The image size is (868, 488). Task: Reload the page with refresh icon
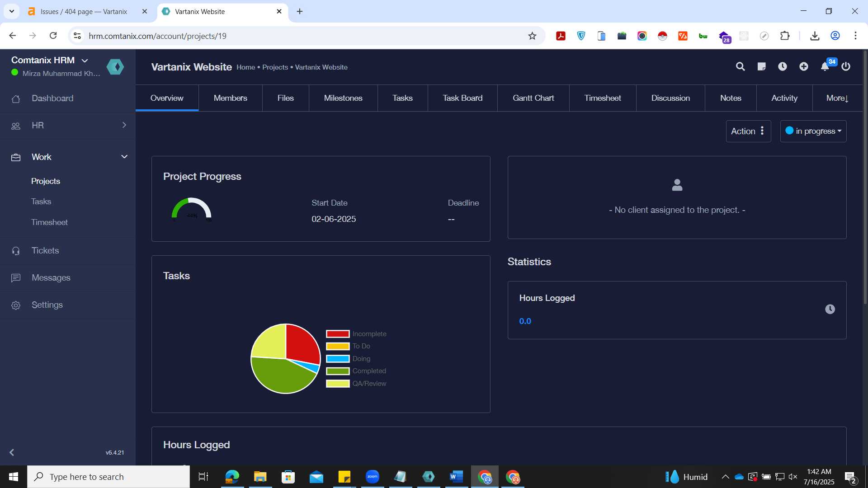[x=53, y=36]
